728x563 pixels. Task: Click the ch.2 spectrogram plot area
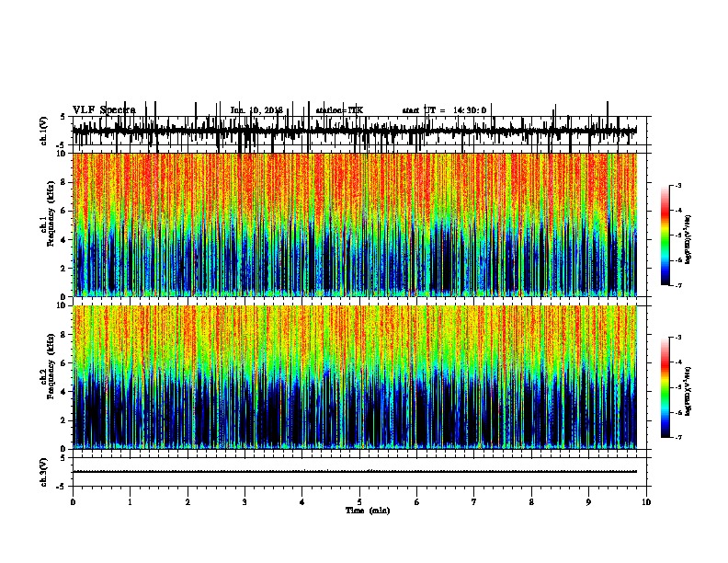(355, 377)
